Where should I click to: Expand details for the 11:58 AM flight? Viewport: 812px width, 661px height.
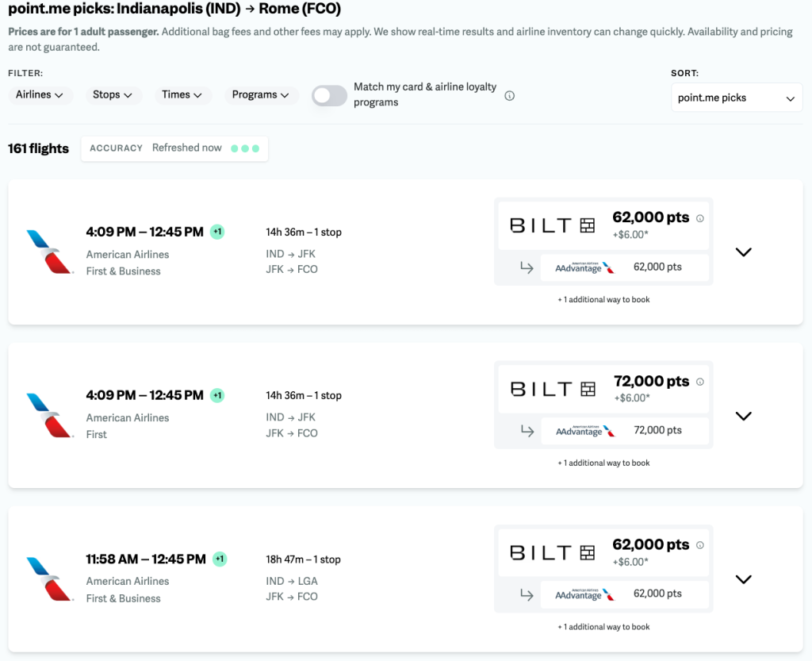click(743, 579)
